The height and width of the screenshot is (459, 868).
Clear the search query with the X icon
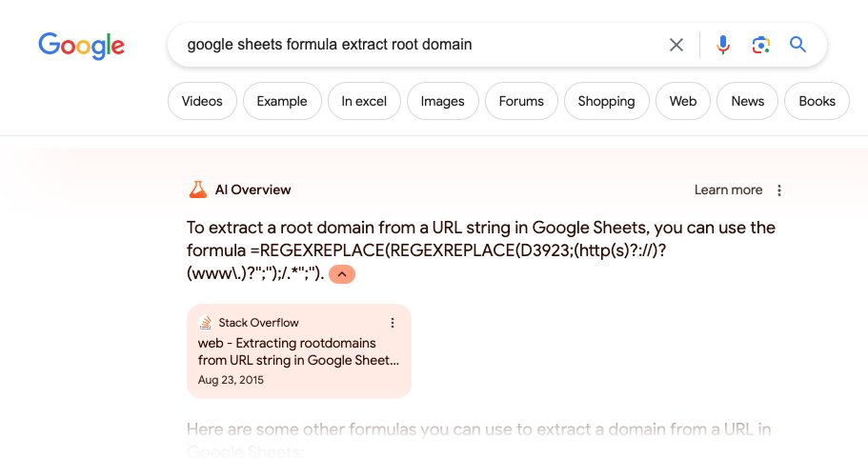tap(676, 45)
